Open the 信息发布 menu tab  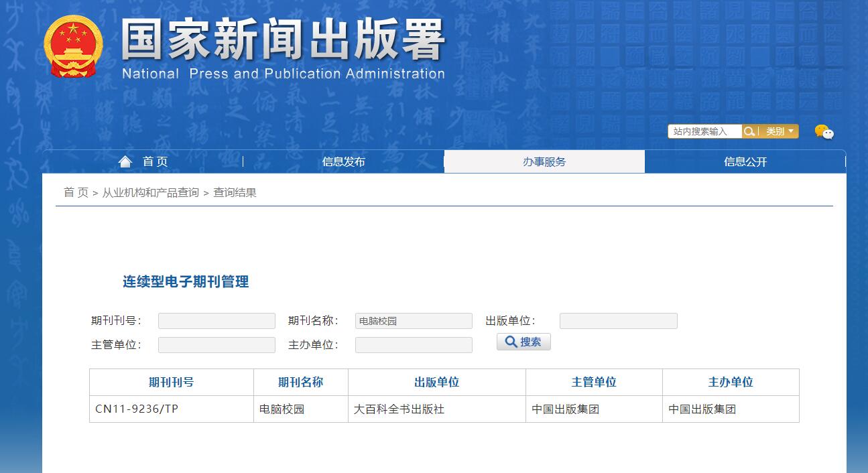tap(343, 161)
